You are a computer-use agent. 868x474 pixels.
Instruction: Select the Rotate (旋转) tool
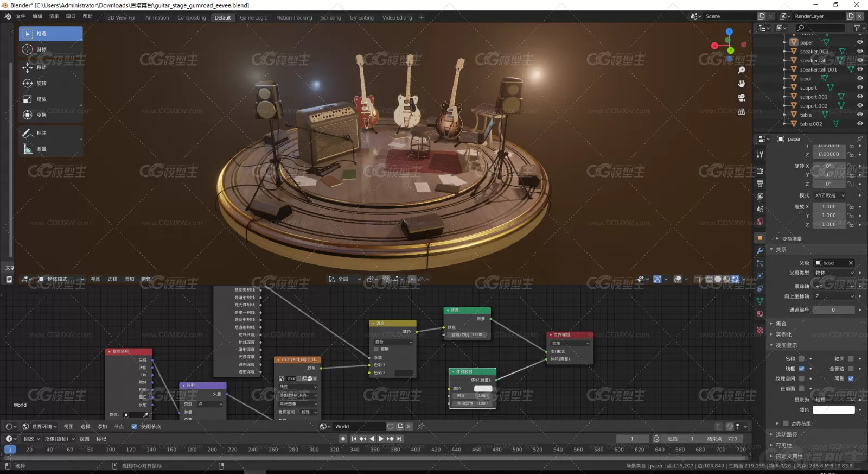click(51, 83)
